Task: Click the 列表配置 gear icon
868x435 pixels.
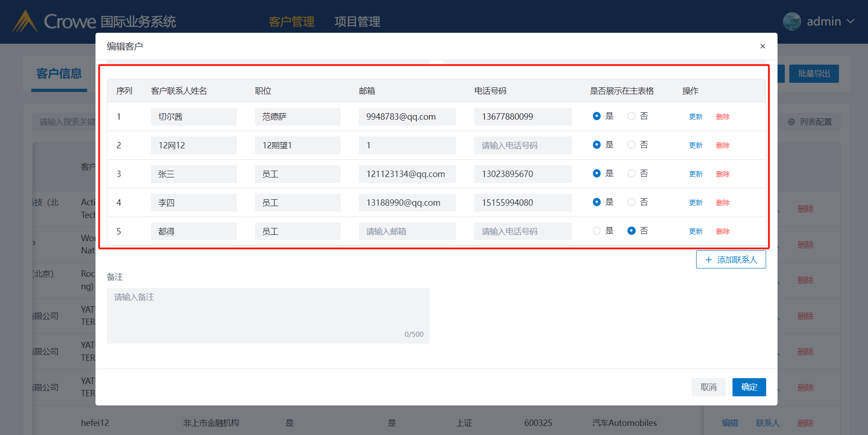Action: 792,122
